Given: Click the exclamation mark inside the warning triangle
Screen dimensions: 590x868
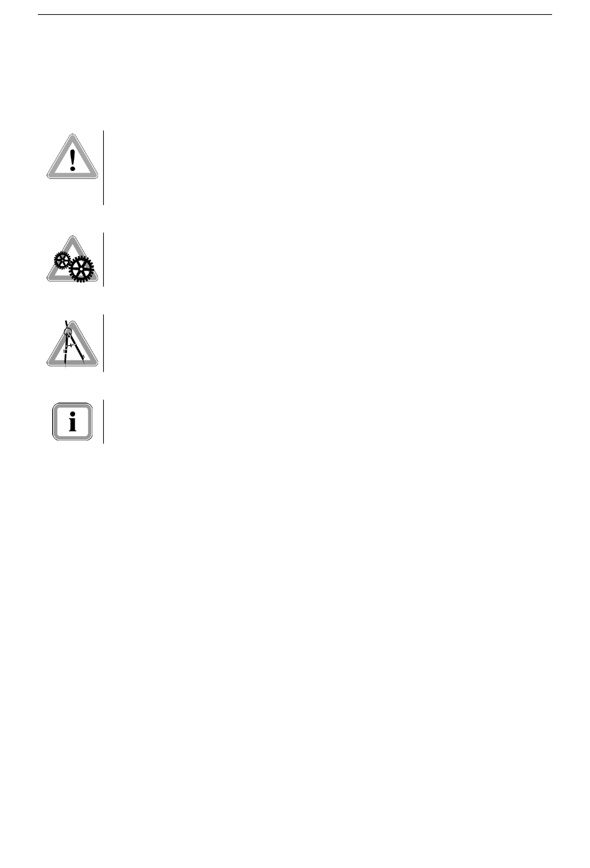Looking at the screenshot, I should (73, 160).
